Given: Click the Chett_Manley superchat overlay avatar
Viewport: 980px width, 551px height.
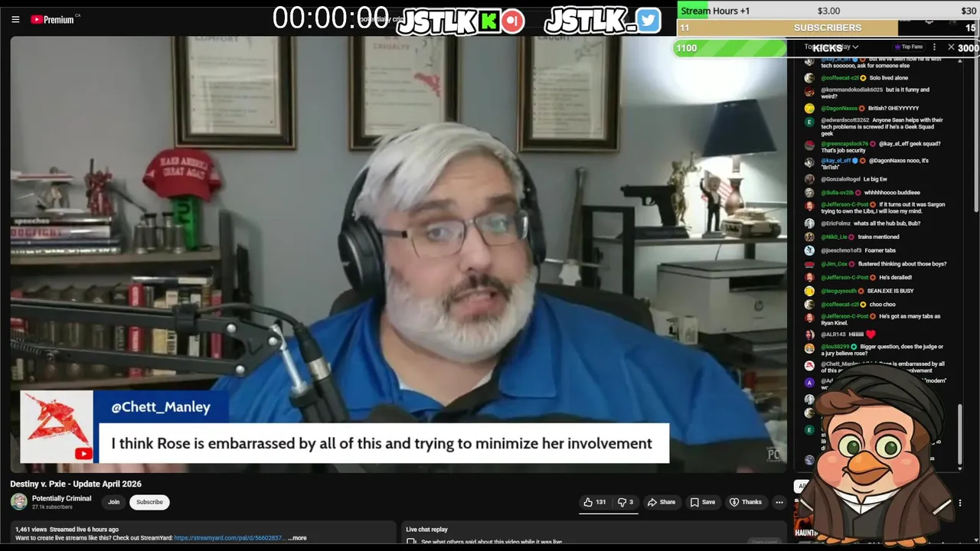Looking at the screenshot, I should [x=57, y=427].
